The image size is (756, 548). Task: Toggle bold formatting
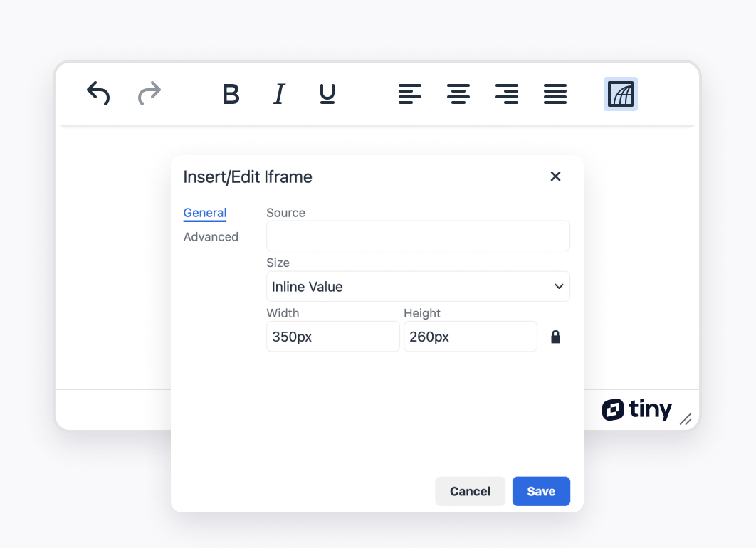(231, 93)
